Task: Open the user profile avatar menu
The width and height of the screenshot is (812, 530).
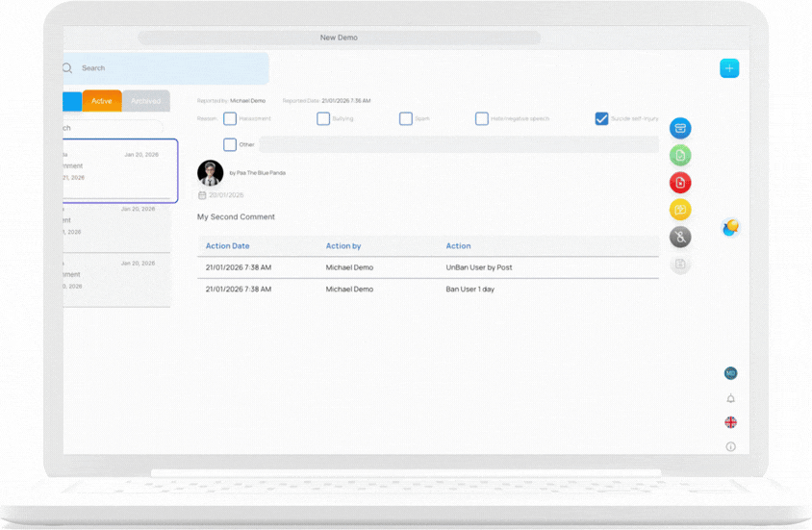Action: pyautogui.click(x=730, y=373)
